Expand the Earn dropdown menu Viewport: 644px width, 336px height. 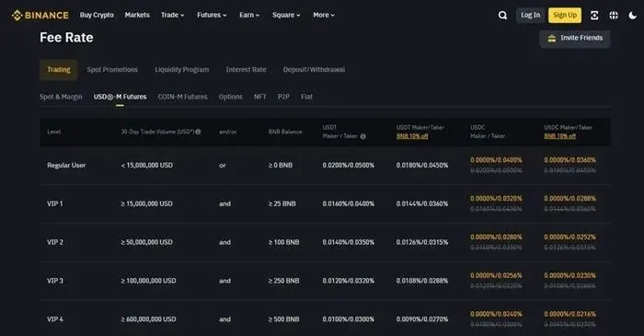pyautogui.click(x=249, y=16)
